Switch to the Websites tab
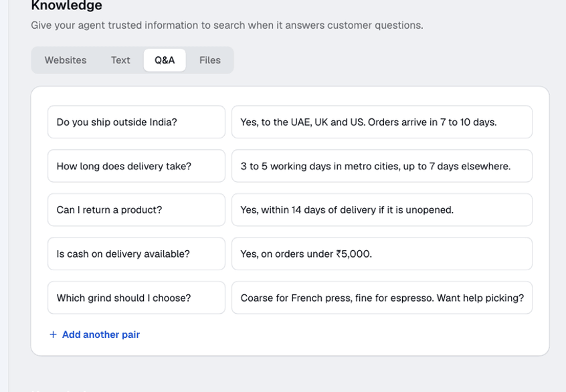The height and width of the screenshot is (392, 566). tap(66, 60)
